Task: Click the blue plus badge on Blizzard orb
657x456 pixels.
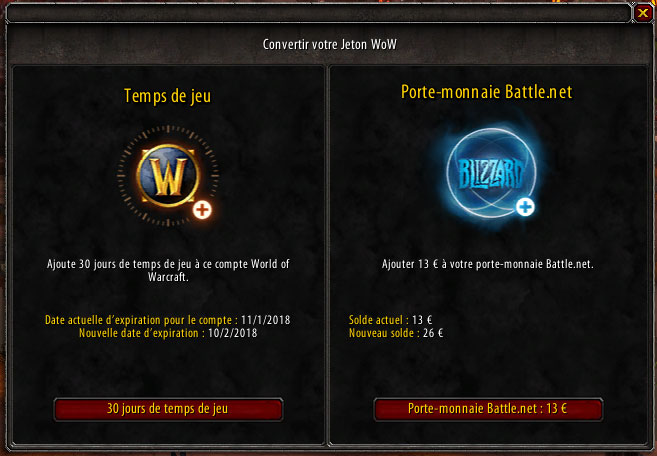Action: [525, 207]
